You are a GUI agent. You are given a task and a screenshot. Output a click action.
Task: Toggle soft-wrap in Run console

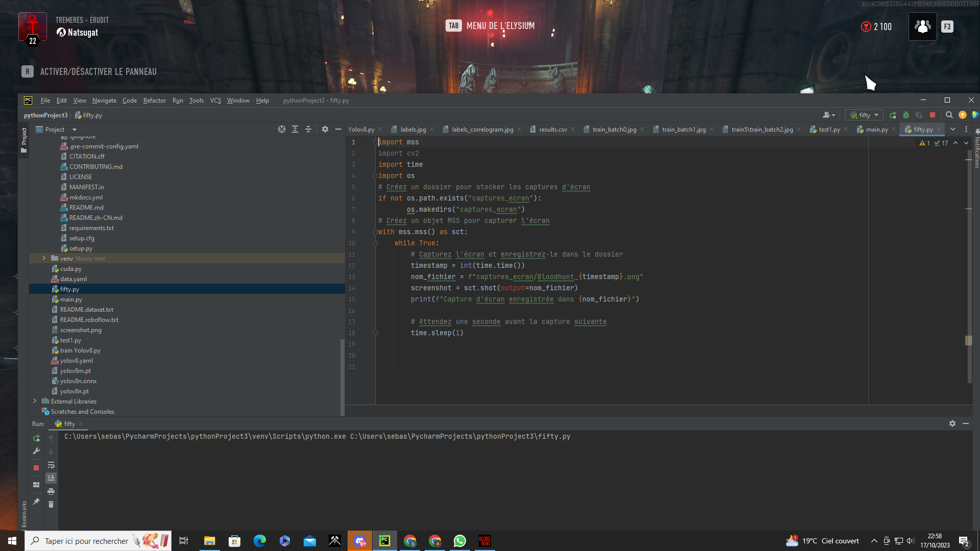[x=51, y=465]
